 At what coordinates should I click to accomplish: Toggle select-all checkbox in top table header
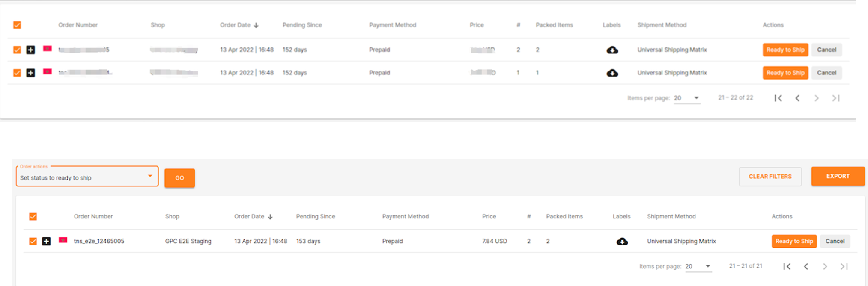click(x=17, y=25)
